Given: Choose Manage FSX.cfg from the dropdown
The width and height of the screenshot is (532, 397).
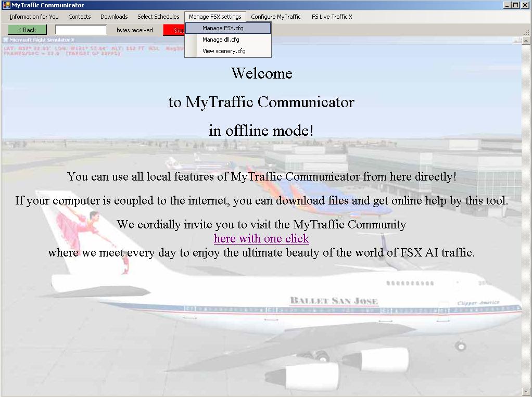Looking at the screenshot, I should click(x=228, y=28).
